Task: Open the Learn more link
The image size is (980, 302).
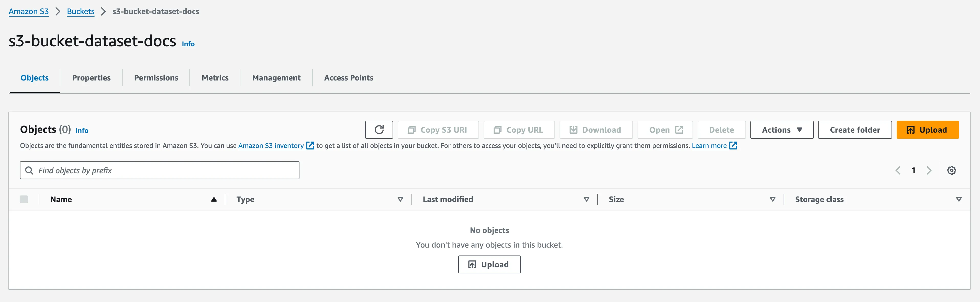Action: pos(709,145)
